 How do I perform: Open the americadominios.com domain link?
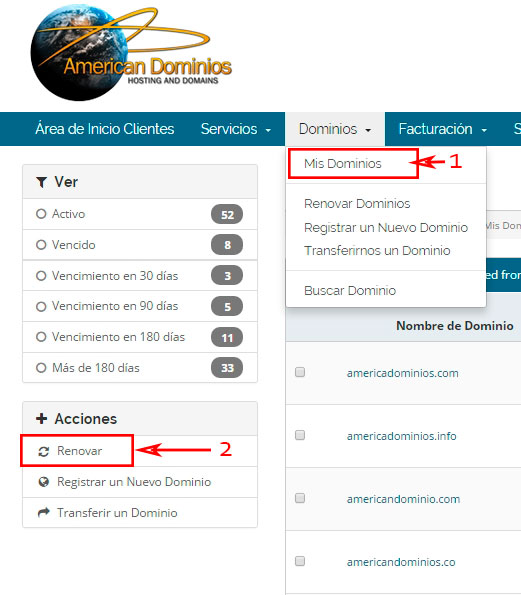(403, 373)
